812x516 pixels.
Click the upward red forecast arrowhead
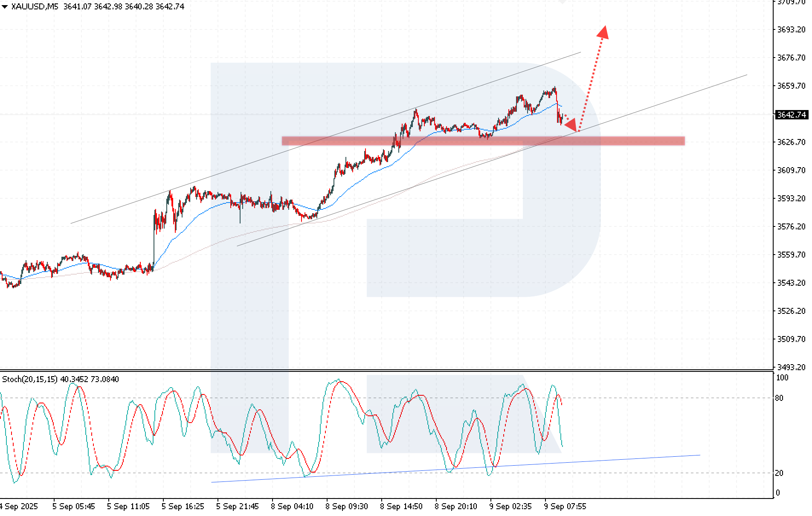tap(603, 32)
